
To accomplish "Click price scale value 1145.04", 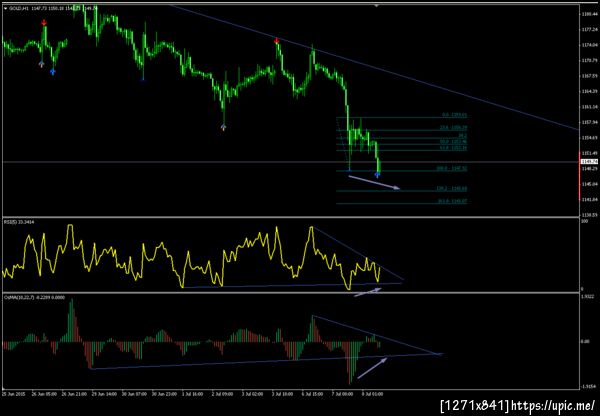I will pyautogui.click(x=589, y=184).
